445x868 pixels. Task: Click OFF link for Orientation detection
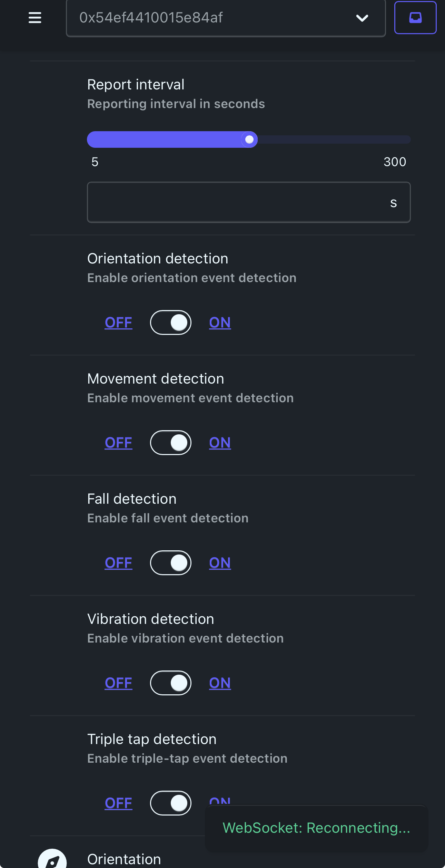click(x=118, y=322)
